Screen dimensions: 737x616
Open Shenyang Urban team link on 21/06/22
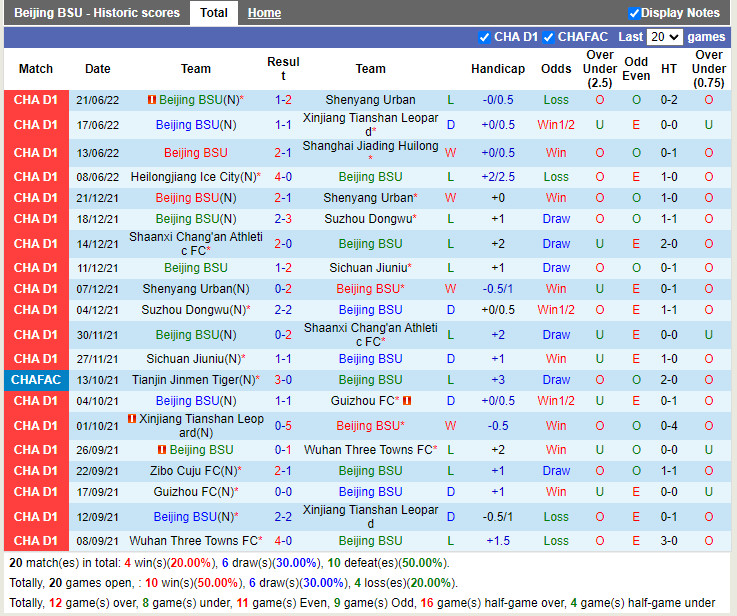pyautogui.click(x=370, y=100)
